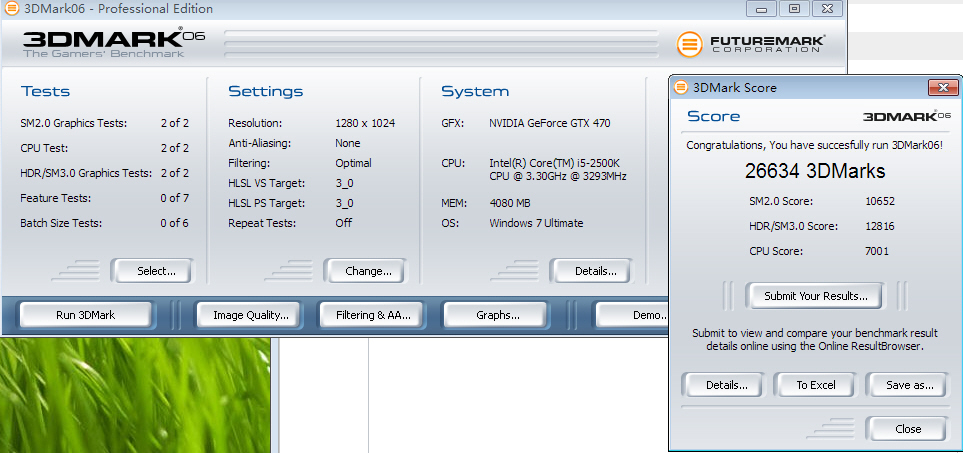The width and height of the screenshot is (963, 453).
Task: Click the Batch Size Tests count 0 of 6
Action: click(174, 223)
